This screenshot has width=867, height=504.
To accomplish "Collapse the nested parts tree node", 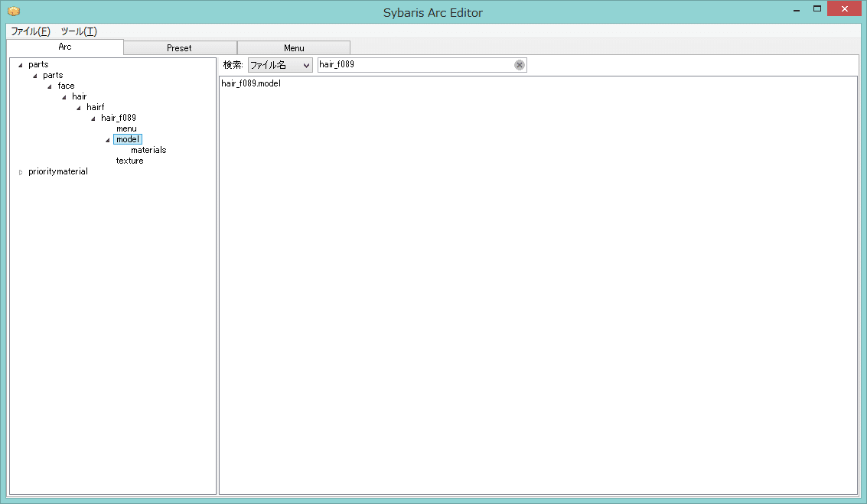I will (x=35, y=76).
